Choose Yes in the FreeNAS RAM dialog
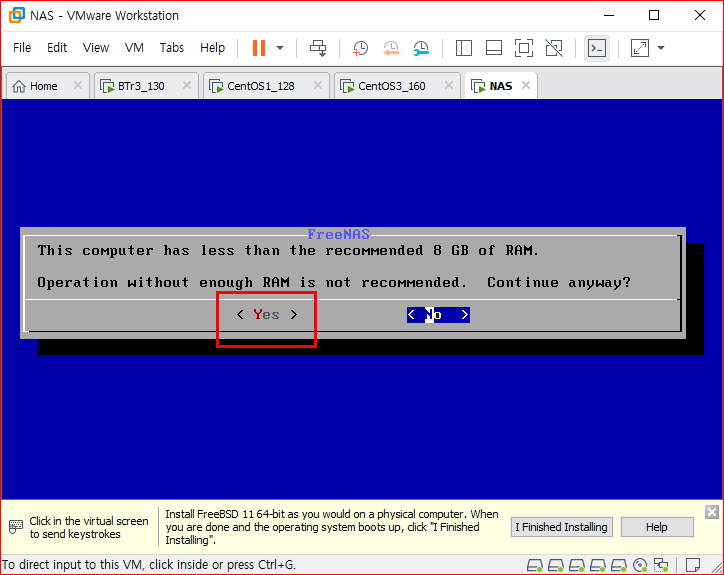Viewport: 724px width, 575px height. 266,315
